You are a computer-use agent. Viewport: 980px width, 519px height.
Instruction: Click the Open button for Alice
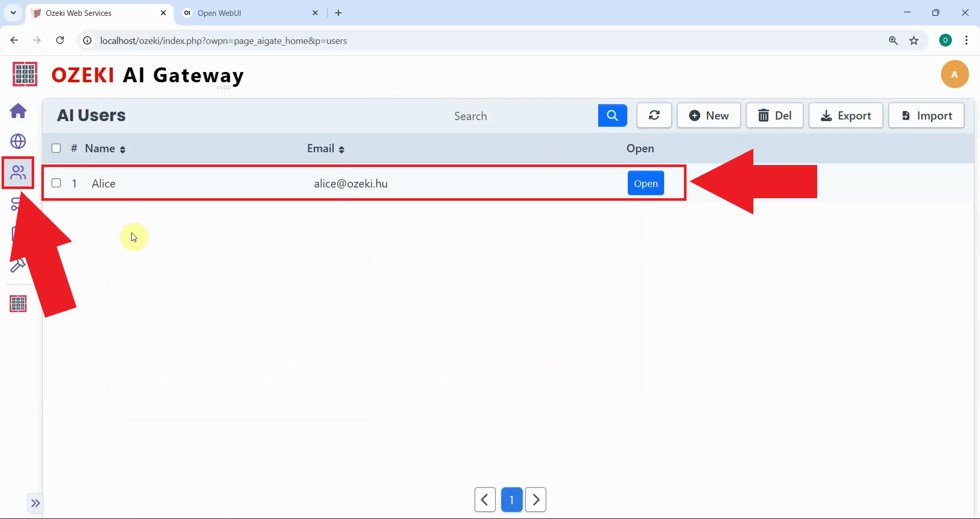tap(645, 183)
